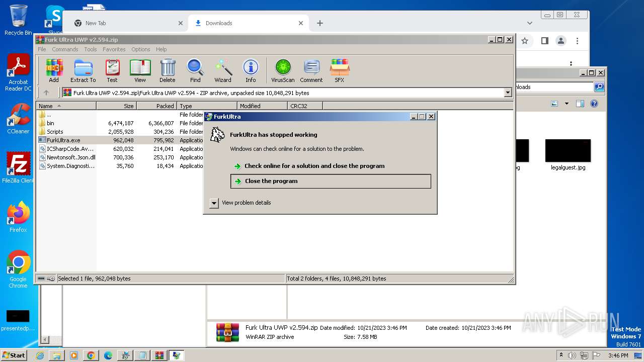Open the View toolbar icon
Screen dimensions: 644x362
tap(140, 71)
